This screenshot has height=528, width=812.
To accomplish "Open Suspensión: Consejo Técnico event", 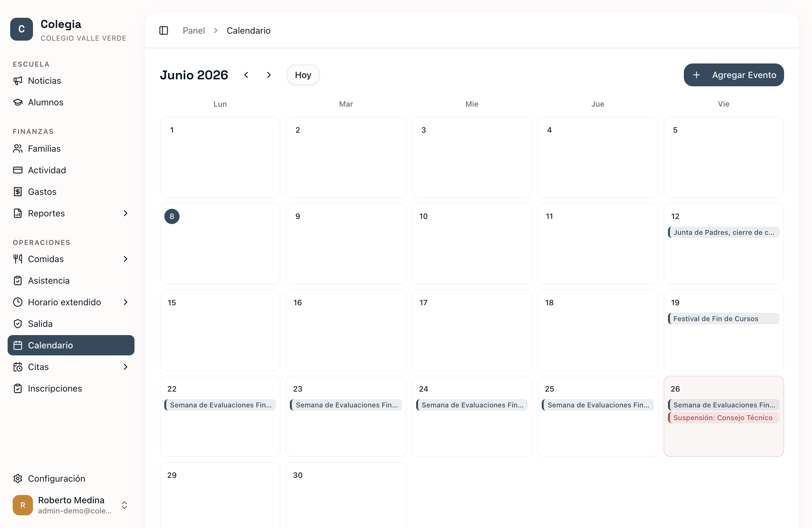I will [723, 417].
